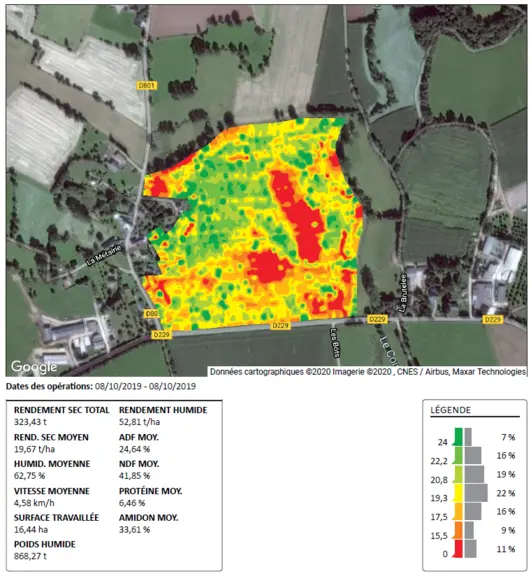The width and height of the screenshot is (531, 576).
Task: Click the AMIDON MOY. 33,61 % value
Action: (134, 529)
